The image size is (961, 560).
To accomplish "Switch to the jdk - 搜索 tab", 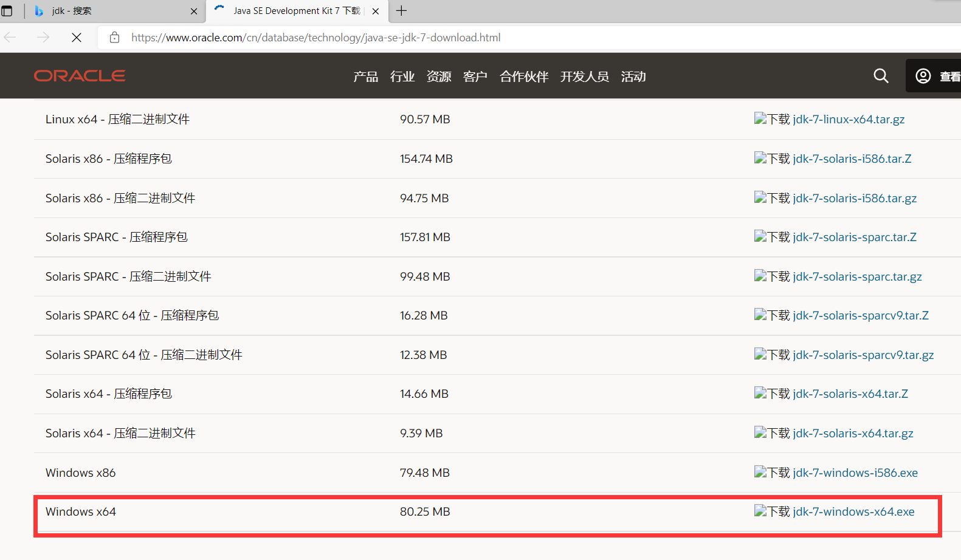I will coord(115,11).
